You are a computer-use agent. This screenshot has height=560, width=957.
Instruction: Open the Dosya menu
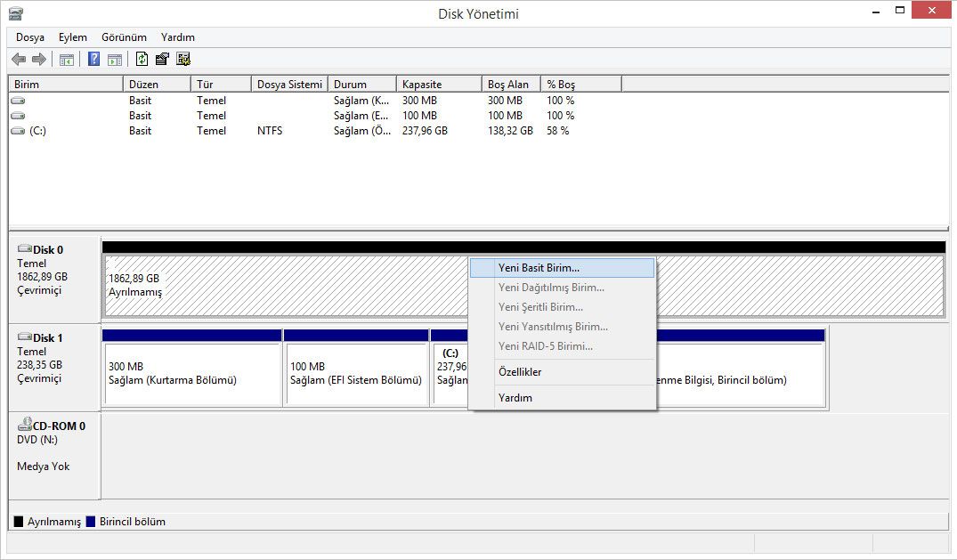tap(30, 37)
